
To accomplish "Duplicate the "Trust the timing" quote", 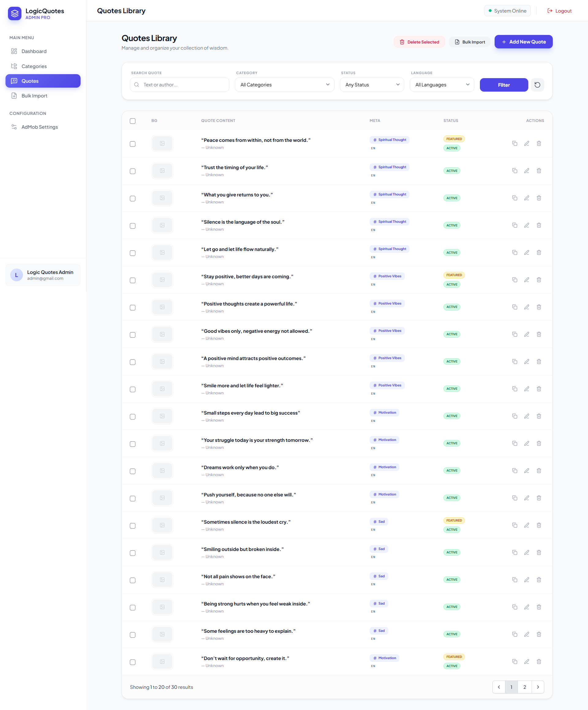I will [x=514, y=171].
